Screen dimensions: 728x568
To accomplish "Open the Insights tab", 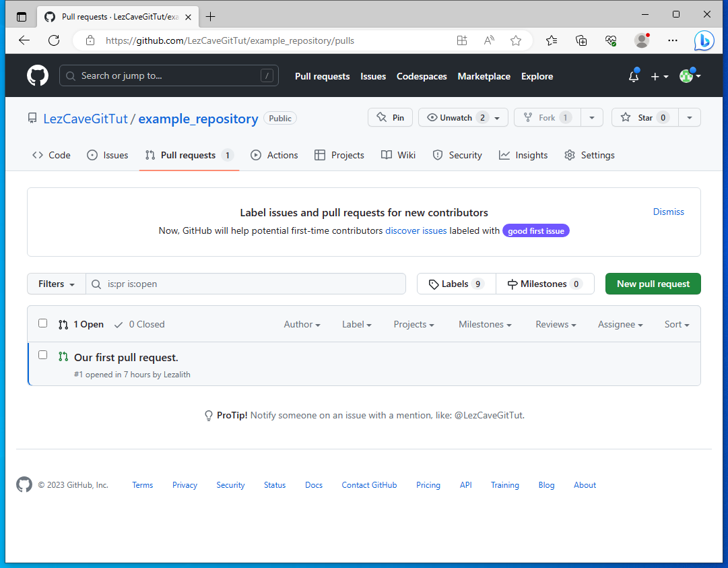I will [523, 155].
